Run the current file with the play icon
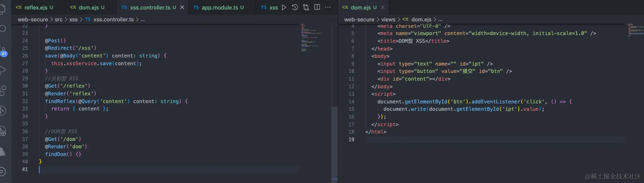The height and width of the screenshot is (183, 644). (x=284, y=7)
